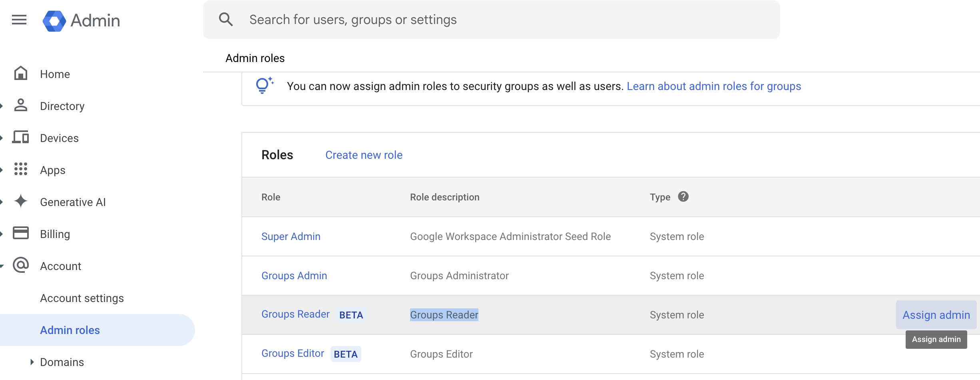Expand the Billing section arrow
The height and width of the screenshot is (380, 980).
(x=2, y=234)
